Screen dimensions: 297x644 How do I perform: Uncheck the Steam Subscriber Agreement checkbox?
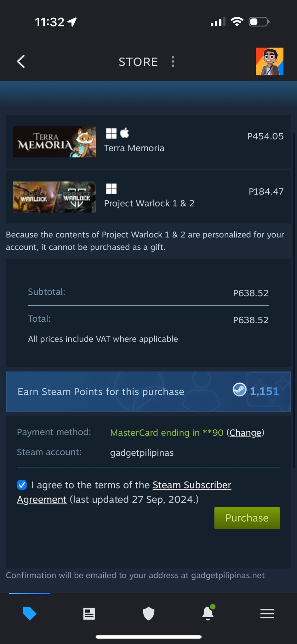click(22, 485)
